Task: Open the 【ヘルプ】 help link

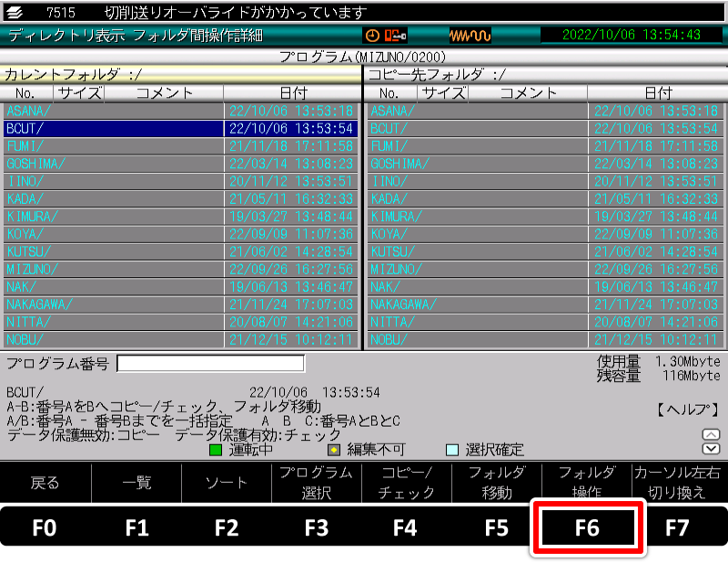Action: [x=688, y=409]
